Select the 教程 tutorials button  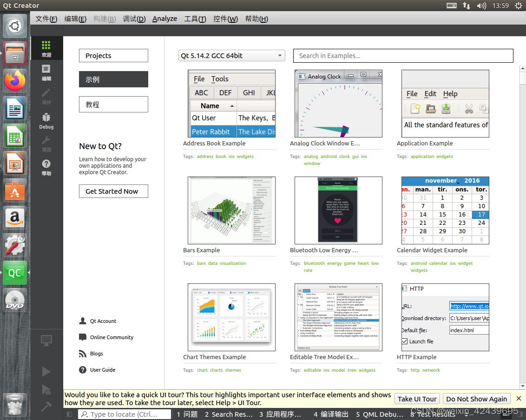(x=113, y=105)
